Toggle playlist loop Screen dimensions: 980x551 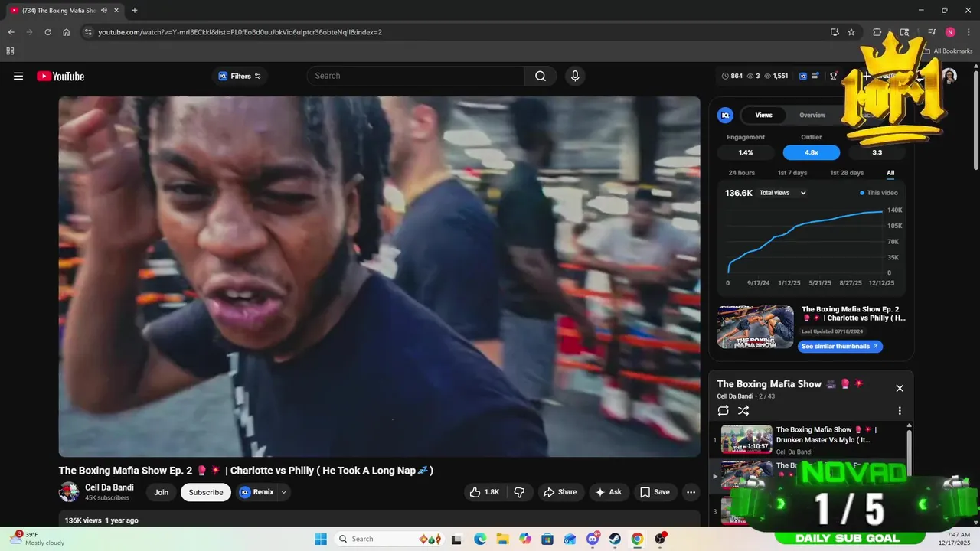(x=724, y=411)
